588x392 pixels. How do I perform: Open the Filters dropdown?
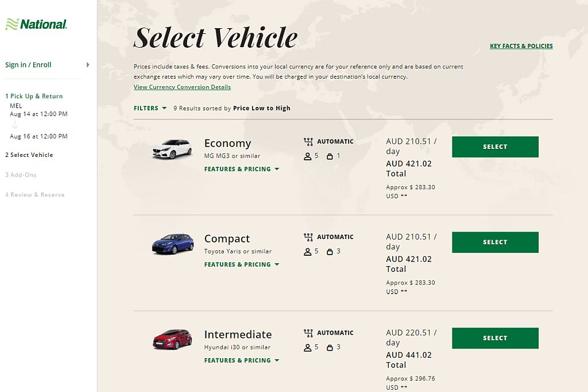coord(150,108)
